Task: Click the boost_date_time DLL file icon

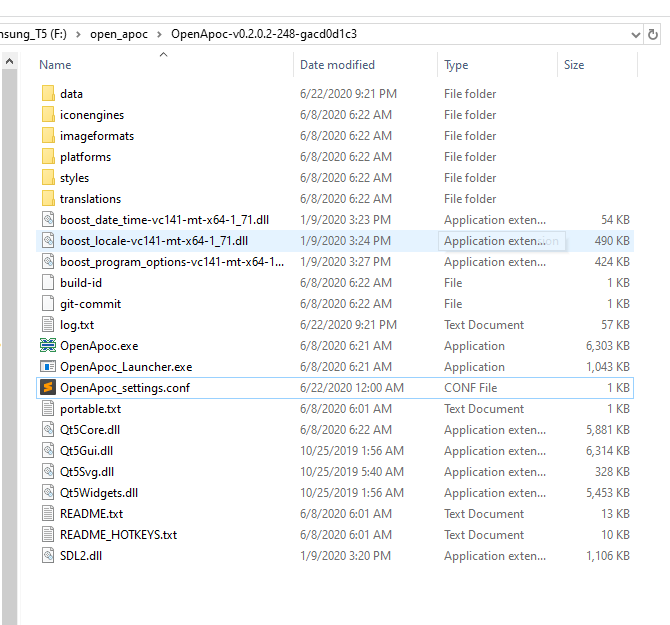Action: click(48, 220)
